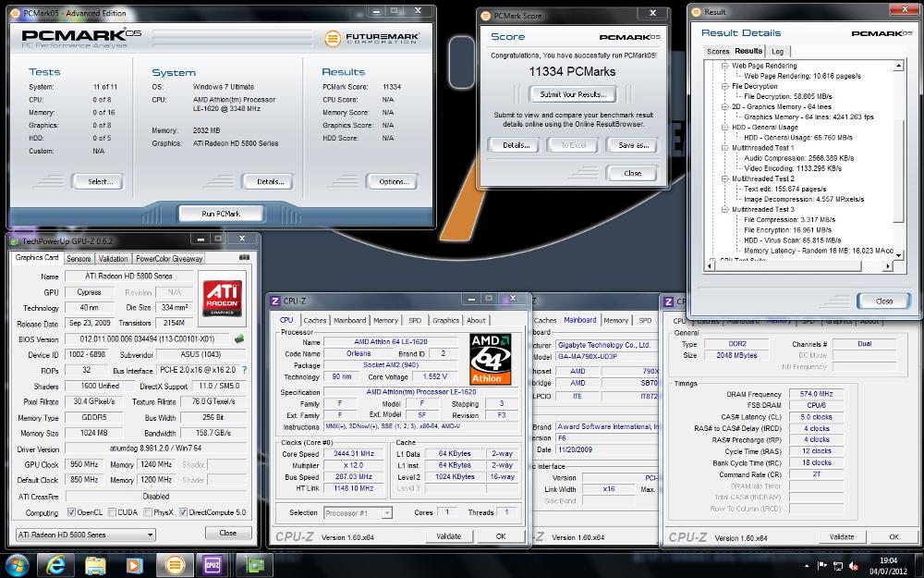Open Mainboard tab in middle CPU-Z window
This screenshot has height=578, width=924.
click(x=580, y=320)
